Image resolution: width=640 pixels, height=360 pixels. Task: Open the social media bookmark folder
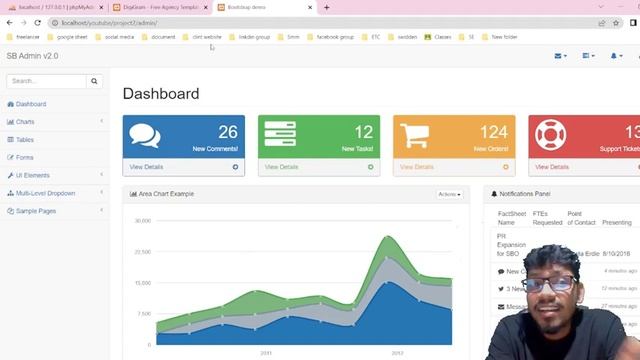click(115, 37)
